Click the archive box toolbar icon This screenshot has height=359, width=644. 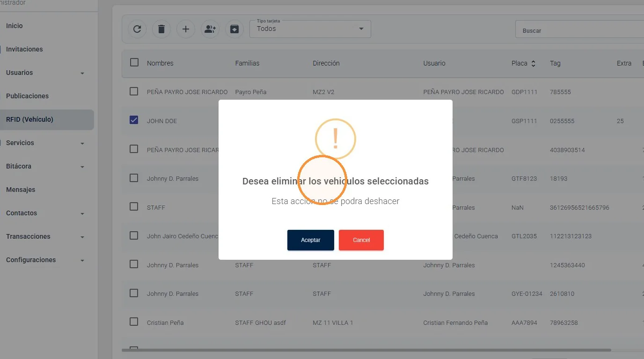pos(234,29)
